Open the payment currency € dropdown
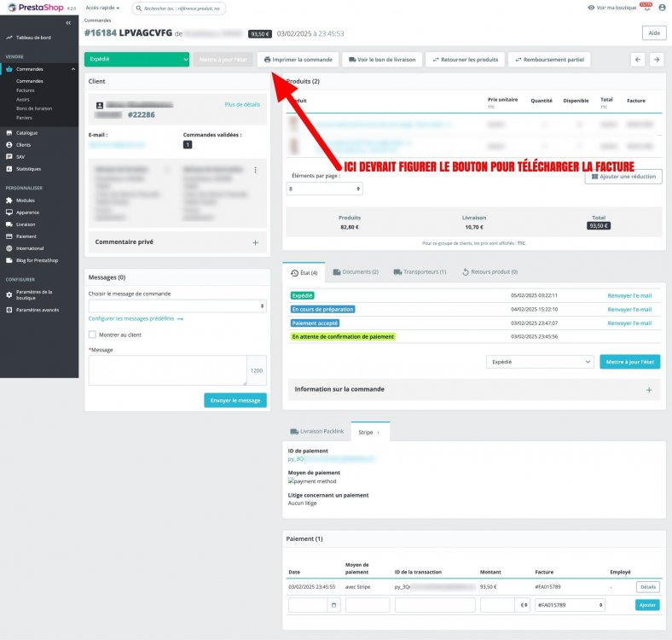The image size is (672, 640). tap(523, 605)
